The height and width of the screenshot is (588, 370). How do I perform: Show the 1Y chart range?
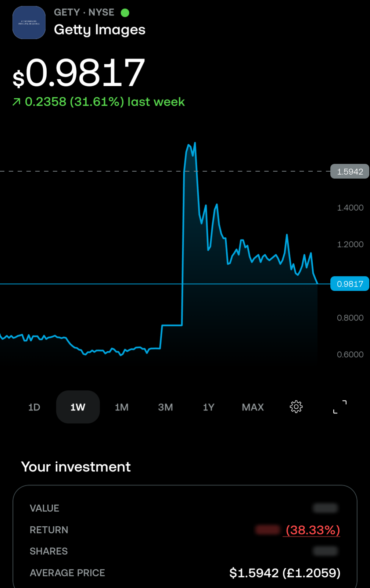(x=209, y=407)
